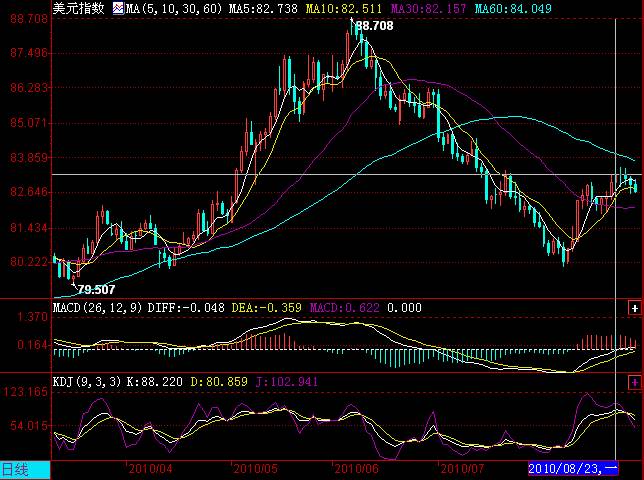Click the 88.708 high price annotation

pos(374,26)
